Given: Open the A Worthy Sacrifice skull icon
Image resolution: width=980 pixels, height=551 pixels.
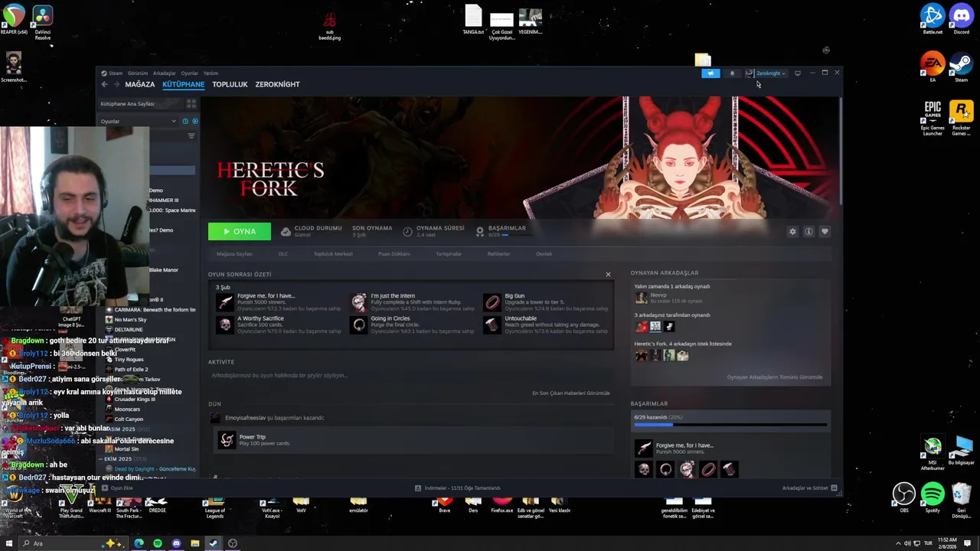Looking at the screenshot, I should [224, 324].
